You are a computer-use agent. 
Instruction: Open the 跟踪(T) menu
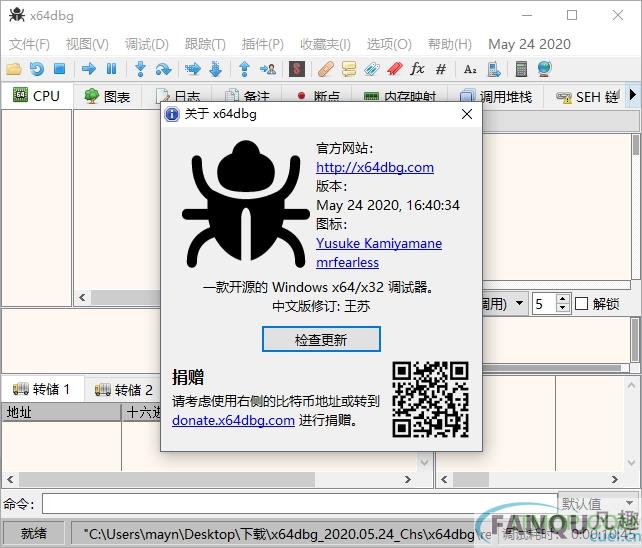[x=205, y=44]
